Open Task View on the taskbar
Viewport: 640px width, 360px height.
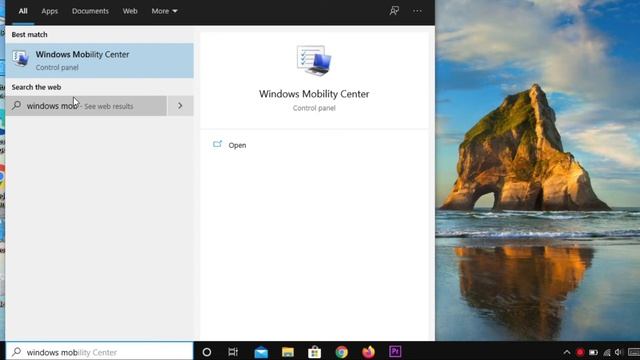[233, 352]
